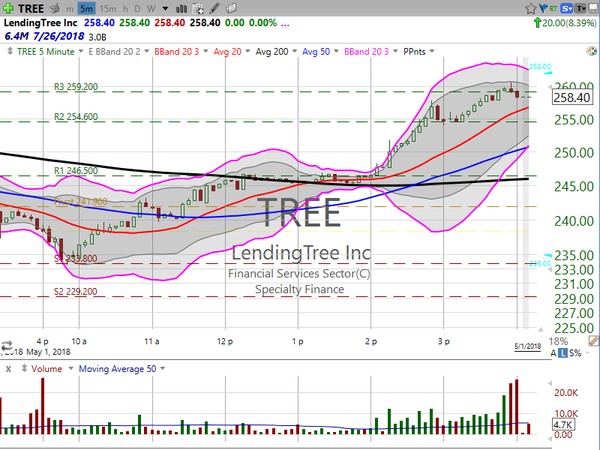Click the TREE ticker symbol in title bar
This screenshot has width=600, height=450.
point(31,8)
